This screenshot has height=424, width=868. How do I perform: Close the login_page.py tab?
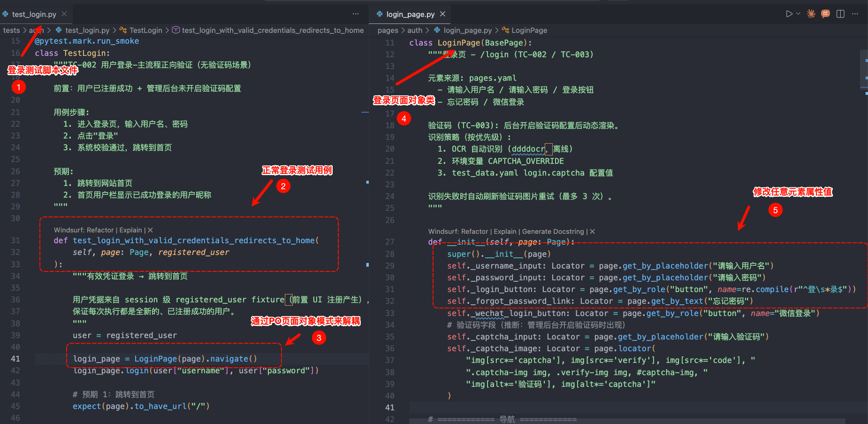(x=442, y=14)
